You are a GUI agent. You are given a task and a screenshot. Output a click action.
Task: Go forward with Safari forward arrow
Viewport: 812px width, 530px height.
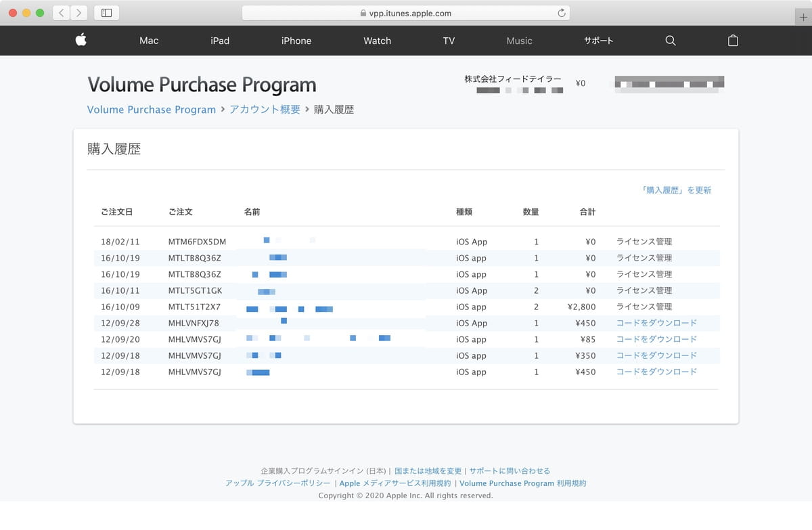[x=79, y=13]
